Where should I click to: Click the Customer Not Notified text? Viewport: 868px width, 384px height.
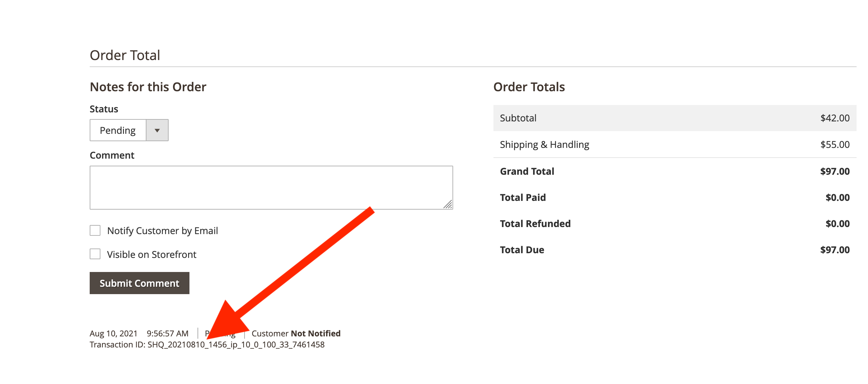(296, 333)
